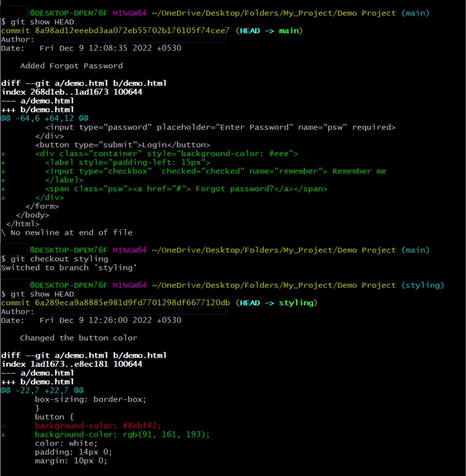
Task: Click the hunk header '@@ -22,7 +22,7 @@'
Action: click(x=42, y=390)
